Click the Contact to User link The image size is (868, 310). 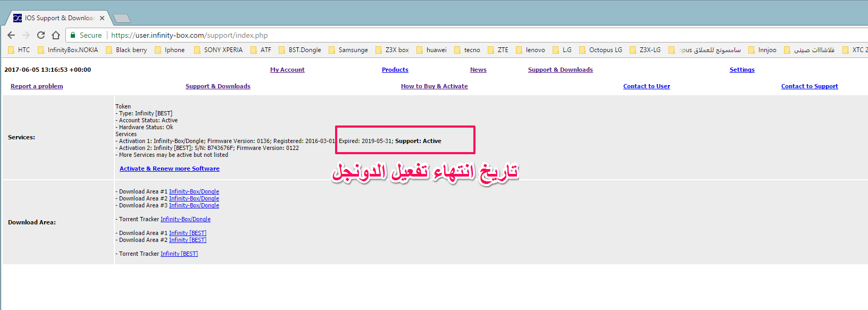pos(647,86)
